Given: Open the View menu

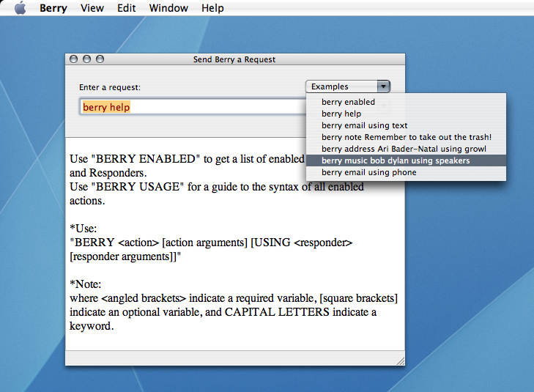Looking at the screenshot, I should (x=92, y=8).
